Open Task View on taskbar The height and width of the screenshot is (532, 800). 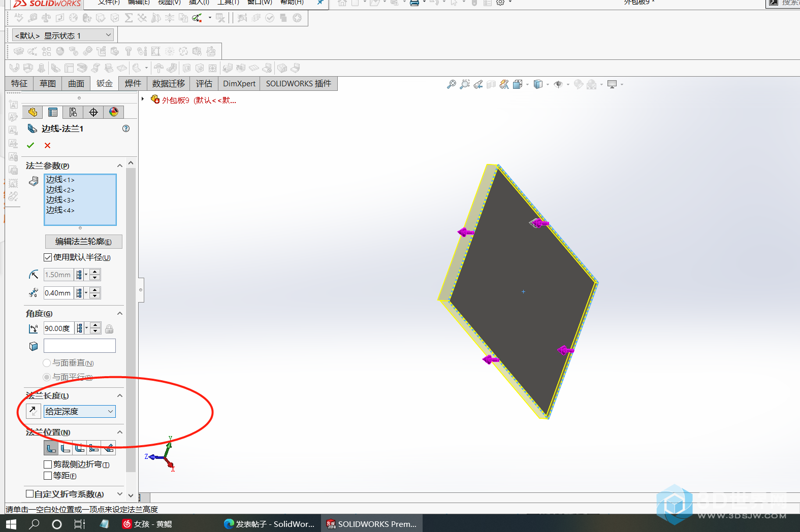tap(80, 524)
